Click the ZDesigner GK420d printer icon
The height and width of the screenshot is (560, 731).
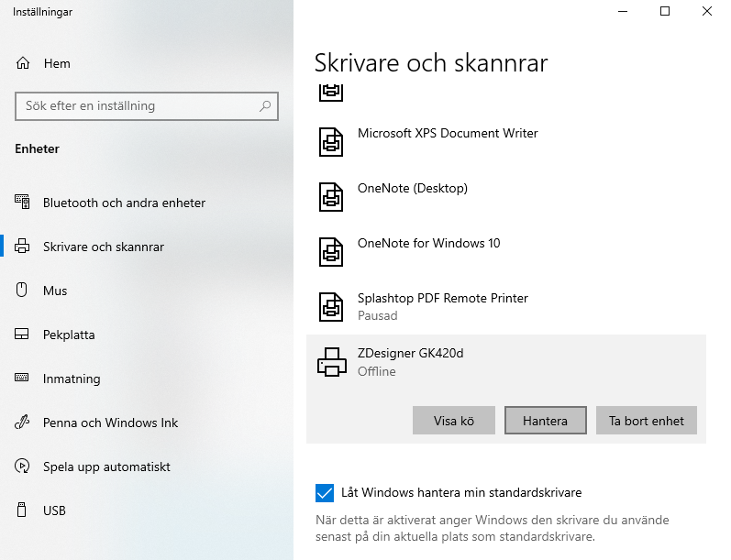331,362
